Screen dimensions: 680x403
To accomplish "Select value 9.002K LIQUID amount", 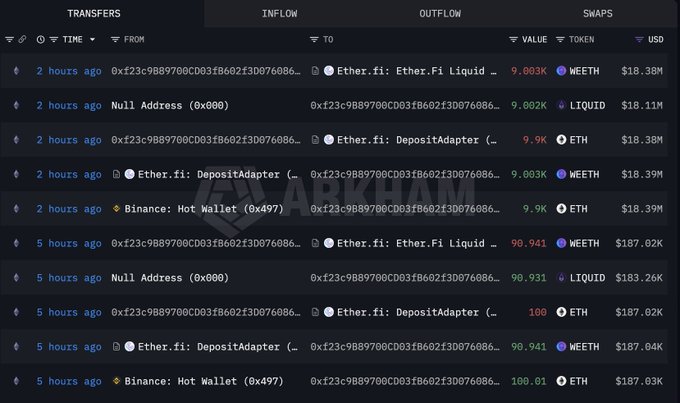I will click(529, 105).
